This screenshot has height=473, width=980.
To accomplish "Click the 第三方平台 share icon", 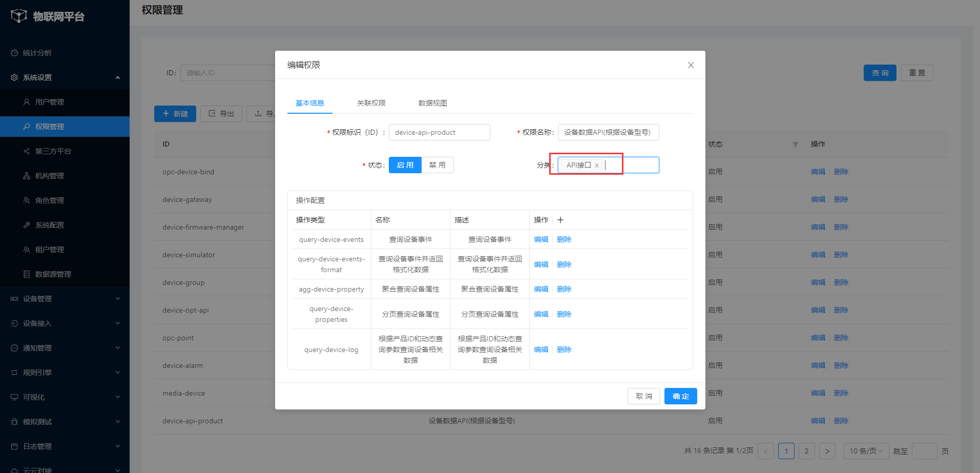I will click(27, 151).
